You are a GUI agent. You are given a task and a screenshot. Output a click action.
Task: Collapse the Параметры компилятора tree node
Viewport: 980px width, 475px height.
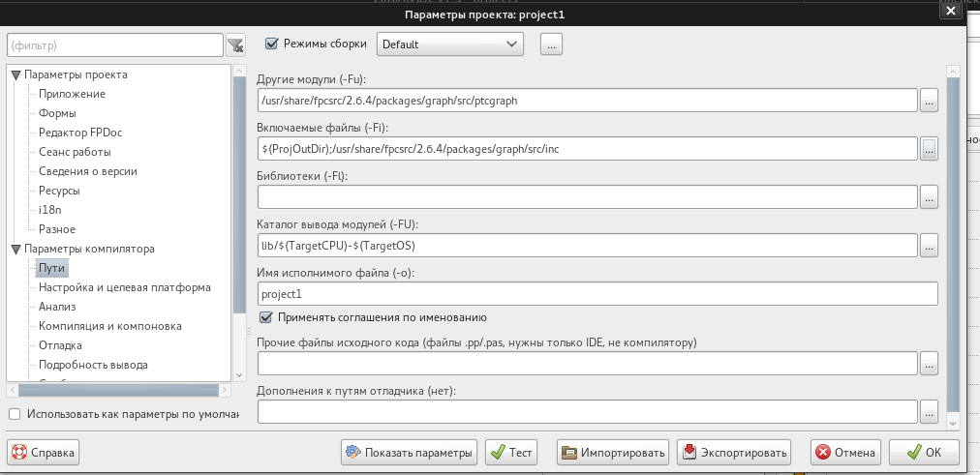(15, 249)
